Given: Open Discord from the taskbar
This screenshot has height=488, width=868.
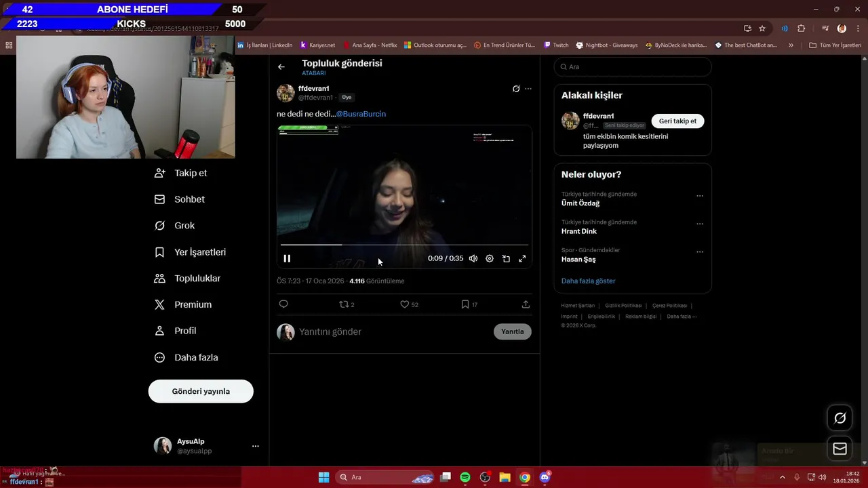Looking at the screenshot, I should pos(545,477).
